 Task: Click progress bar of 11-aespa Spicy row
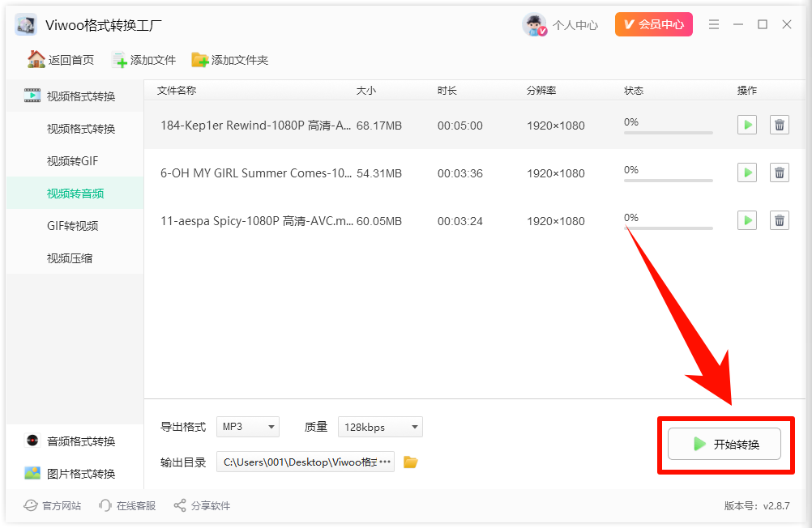point(668,228)
